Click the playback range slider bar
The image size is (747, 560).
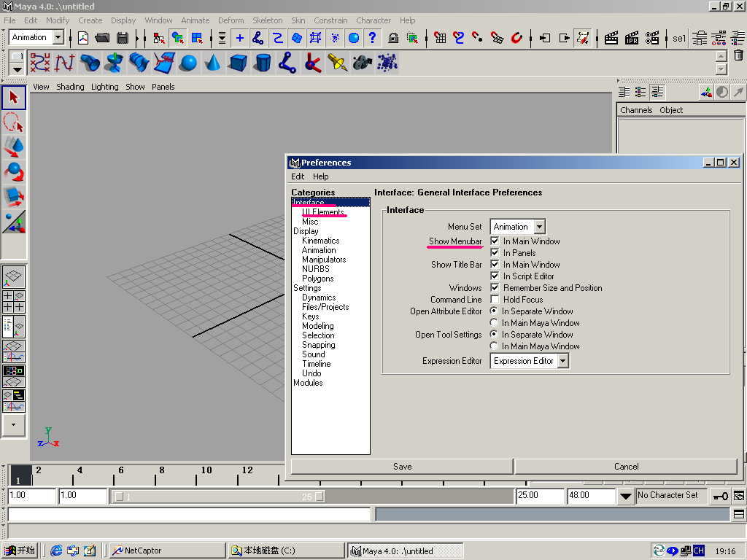point(219,497)
